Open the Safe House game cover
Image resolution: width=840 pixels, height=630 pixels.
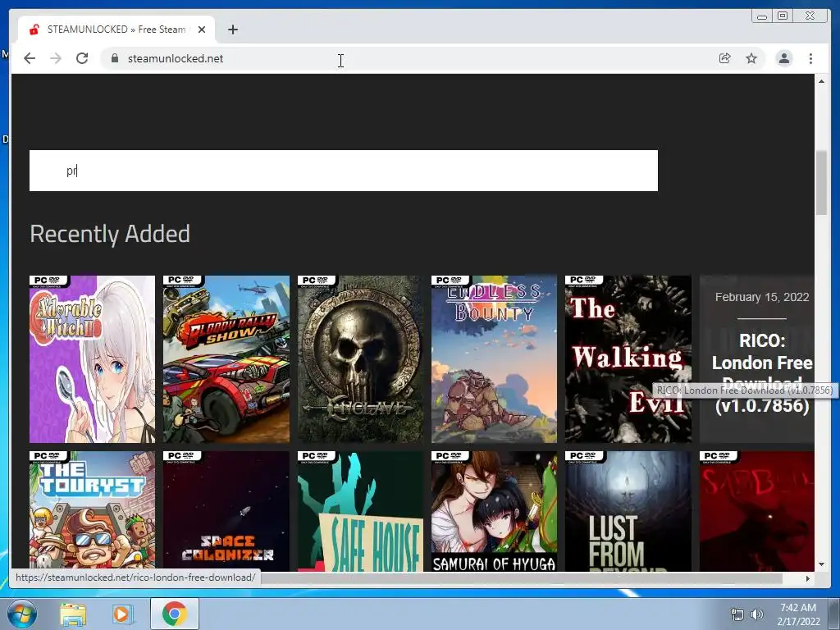pyautogui.click(x=360, y=510)
